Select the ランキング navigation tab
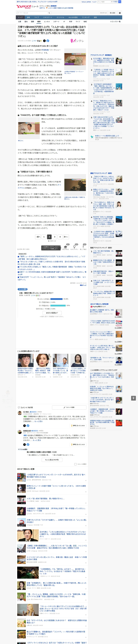The width and height of the screenshot is (138, 644). pos(86,17)
